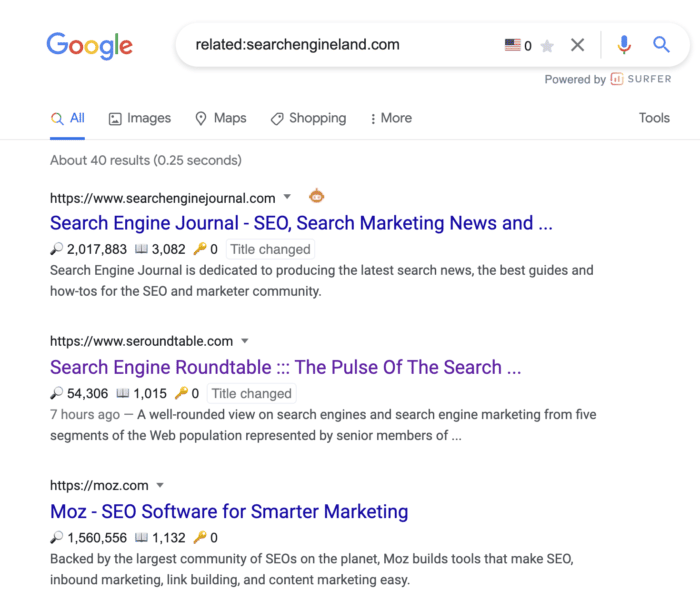Click the Surfer logo icon
The width and height of the screenshot is (700, 600).
click(x=617, y=79)
